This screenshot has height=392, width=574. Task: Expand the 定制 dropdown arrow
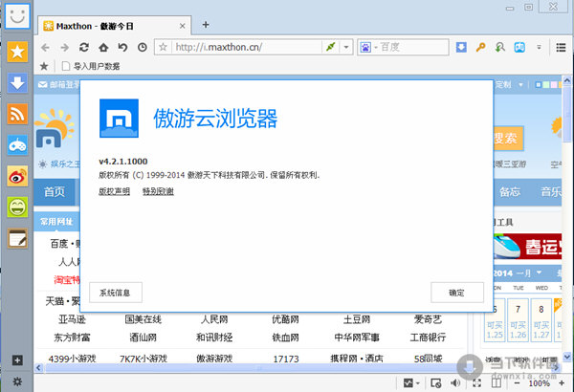pyautogui.click(x=520, y=85)
